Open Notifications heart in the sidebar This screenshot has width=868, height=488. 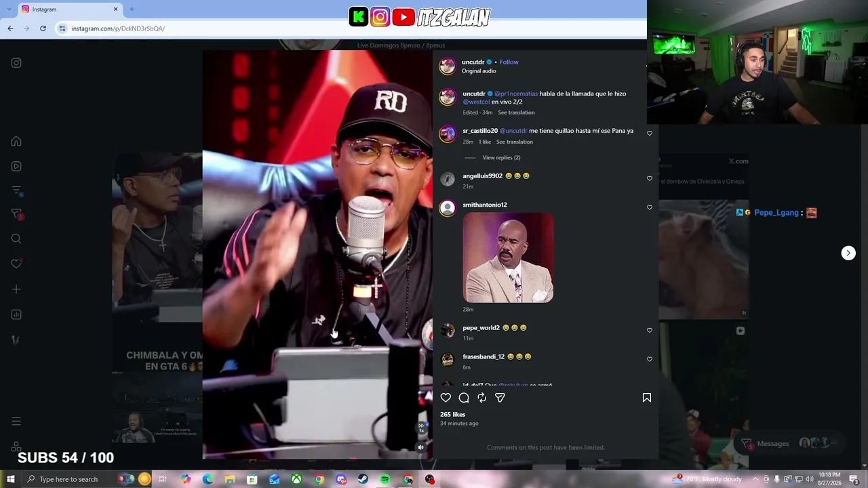point(16,264)
